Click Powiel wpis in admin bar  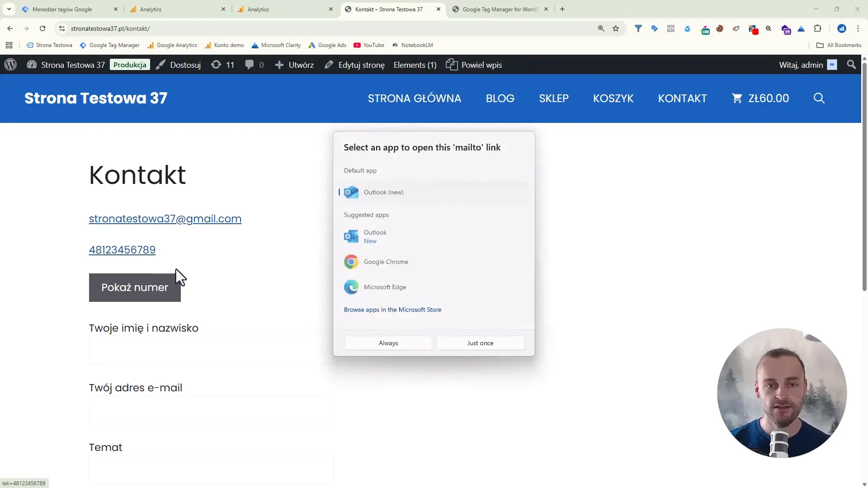point(474,65)
